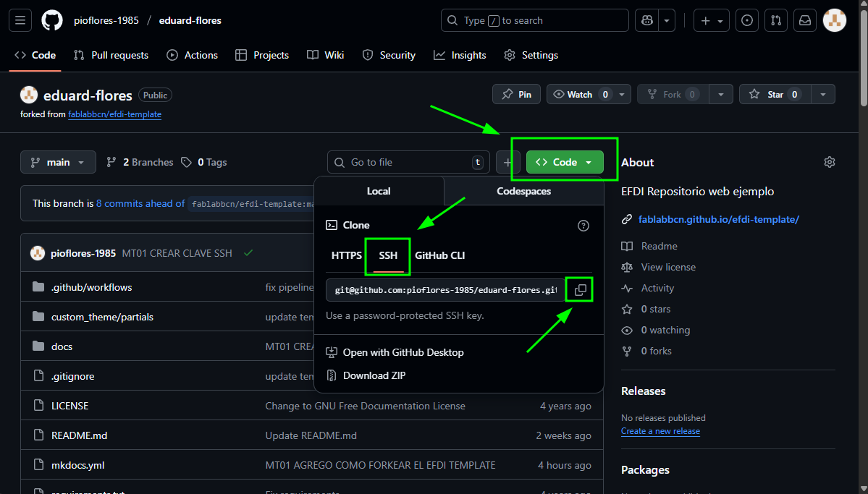The image size is (868, 494).
Task: Expand the Watch notifications dropdown
Action: click(x=589, y=94)
